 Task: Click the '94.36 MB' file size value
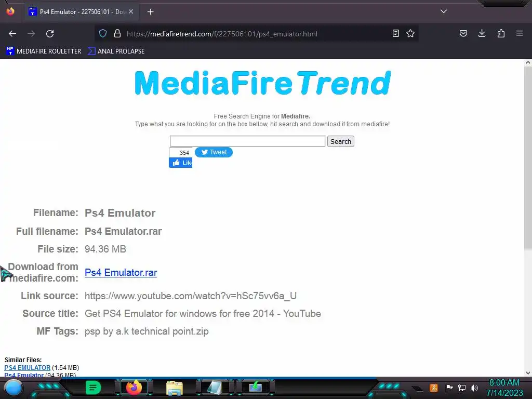105,249
